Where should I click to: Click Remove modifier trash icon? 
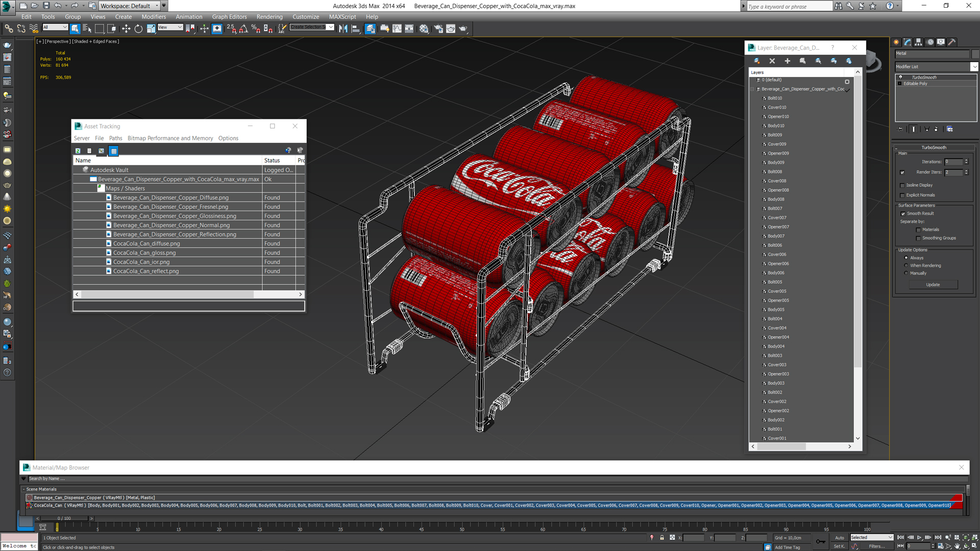click(936, 129)
